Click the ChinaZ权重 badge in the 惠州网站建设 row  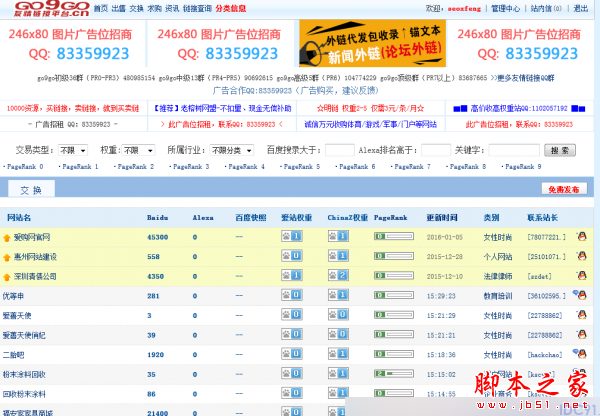pos(338,256)
